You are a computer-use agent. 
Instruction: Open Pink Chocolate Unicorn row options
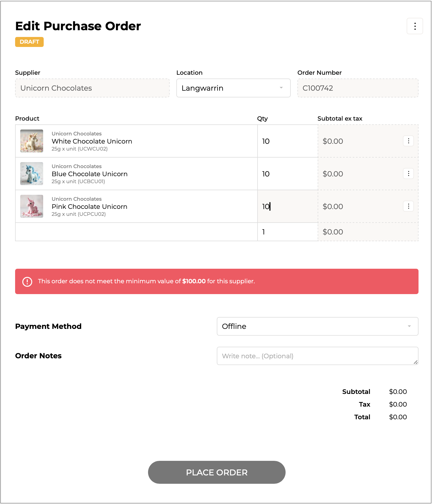coord(409,206)
